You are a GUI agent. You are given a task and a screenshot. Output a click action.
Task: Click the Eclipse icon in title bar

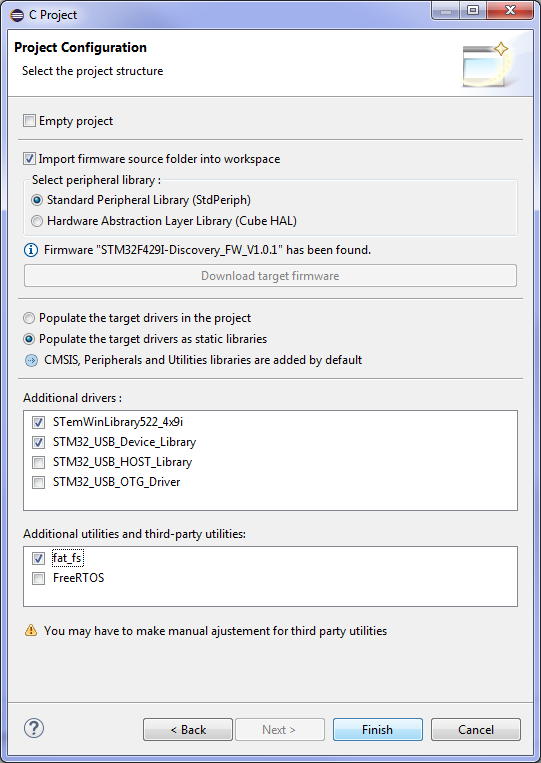click(17, 15)
